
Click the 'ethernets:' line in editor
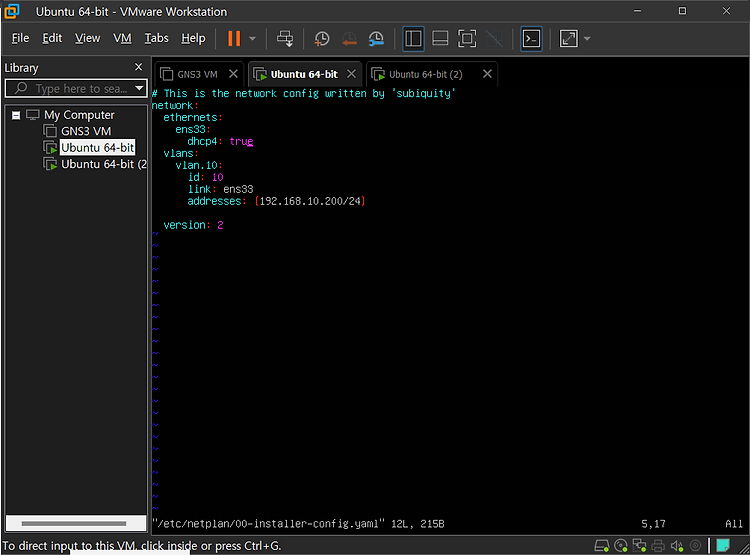coord(193,117)
